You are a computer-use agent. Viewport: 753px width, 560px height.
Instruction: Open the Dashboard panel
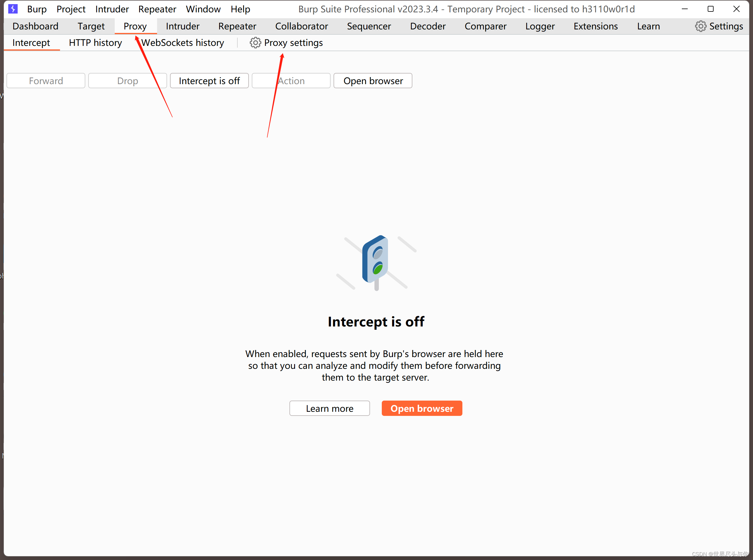[x=35, y=26]
